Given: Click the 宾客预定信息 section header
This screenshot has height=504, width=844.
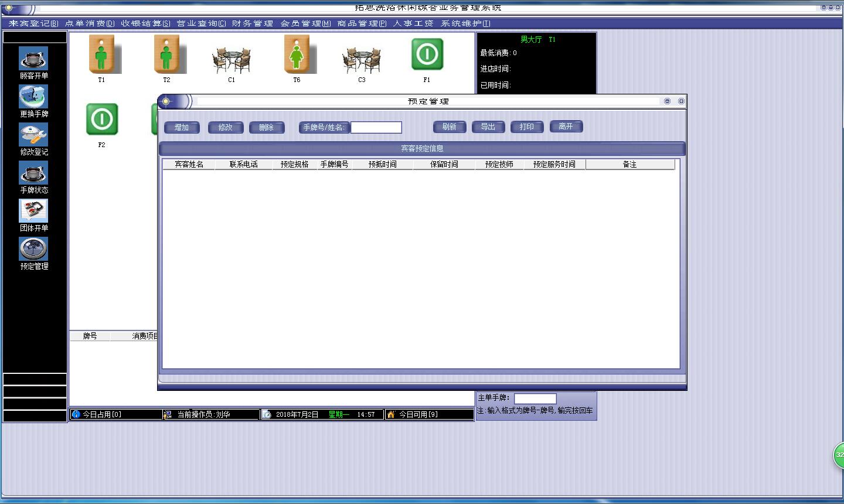Looking at the screenshot, I should click(x=422, y=148).
